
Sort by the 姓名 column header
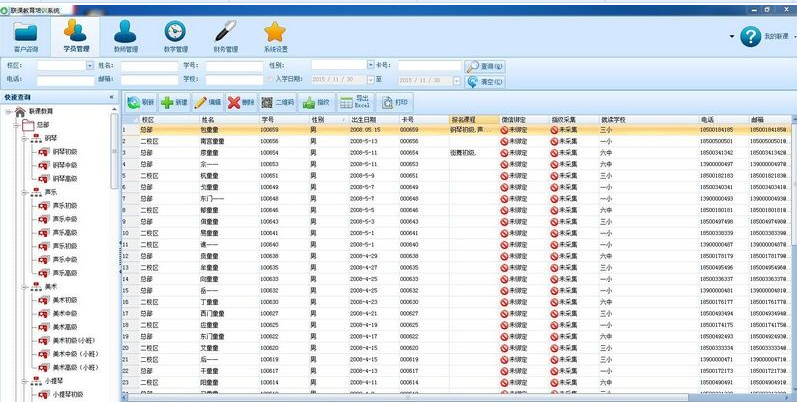click(229, 120)
